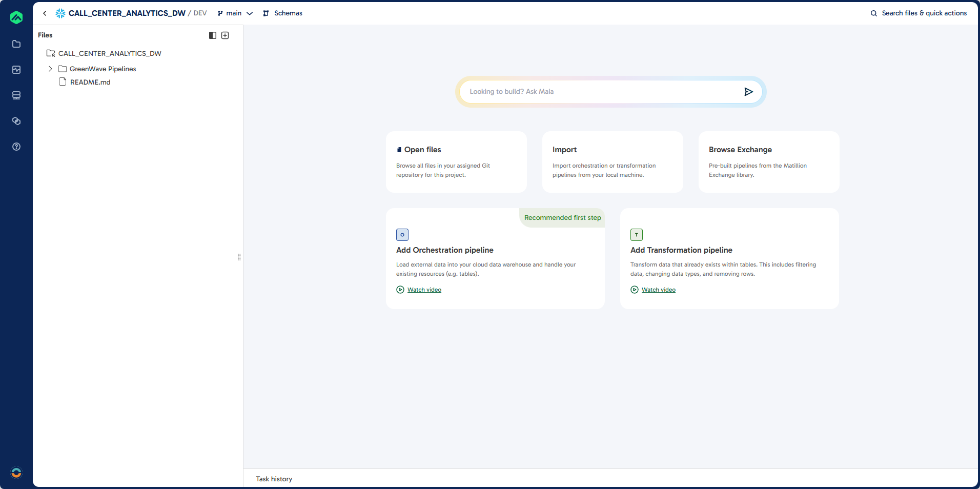Viewport: 980px width, 489px height.
Task: Open the Task history tab
Action: click(x=274, y=479)
